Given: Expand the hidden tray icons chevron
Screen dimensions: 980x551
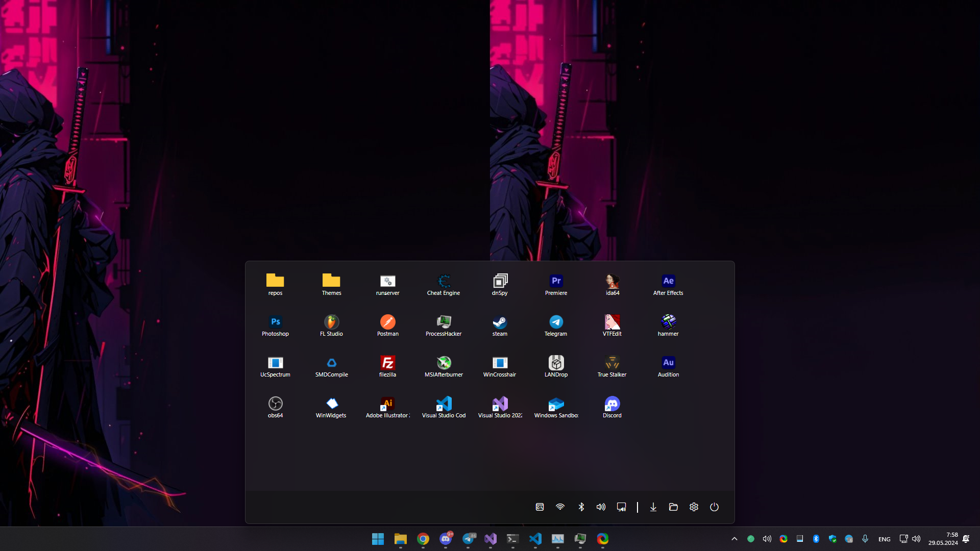Looking at the screenshot, I should tap(734, 539).
